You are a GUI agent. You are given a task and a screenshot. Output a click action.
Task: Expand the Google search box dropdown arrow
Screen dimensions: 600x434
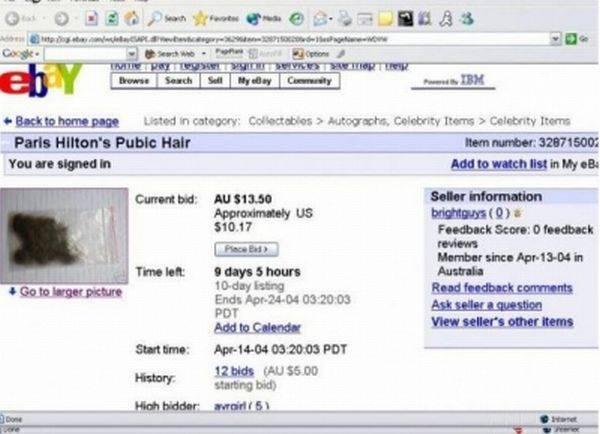(132, 54)
